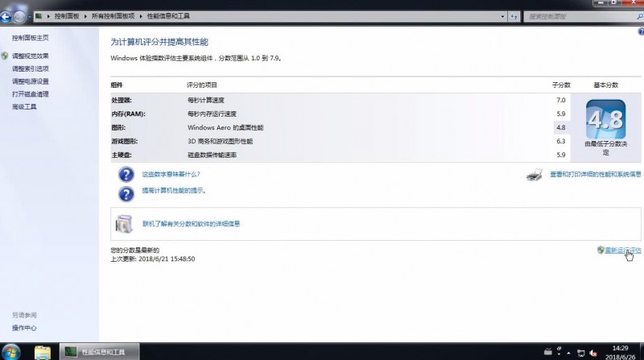
Task: Open the Windows Start button
Action: [10, 352]
